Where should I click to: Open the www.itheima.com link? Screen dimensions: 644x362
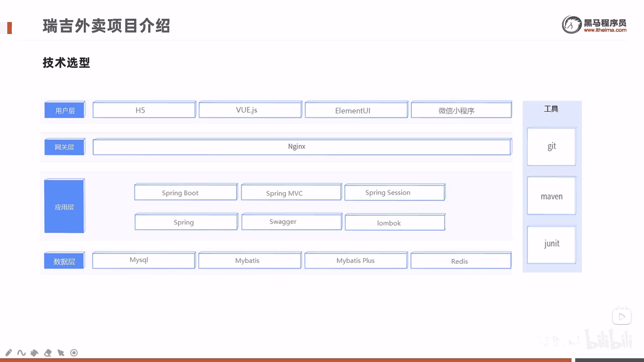(605, 30)
